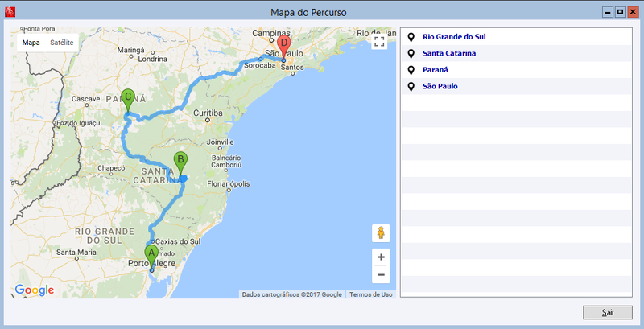
Task: Click Caxias do Sul label on map
Action: tap(178, 241)
